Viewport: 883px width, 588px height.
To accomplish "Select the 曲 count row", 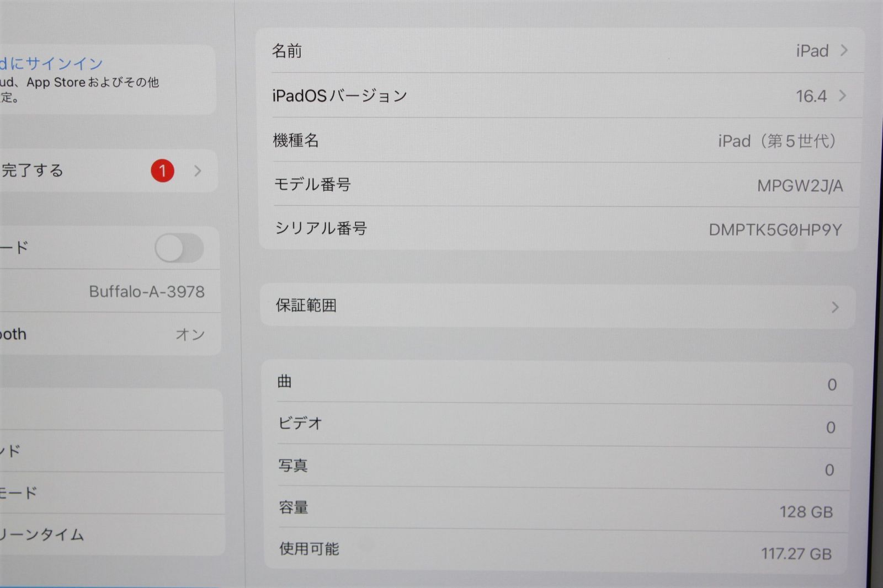I will tap(557, 382).
